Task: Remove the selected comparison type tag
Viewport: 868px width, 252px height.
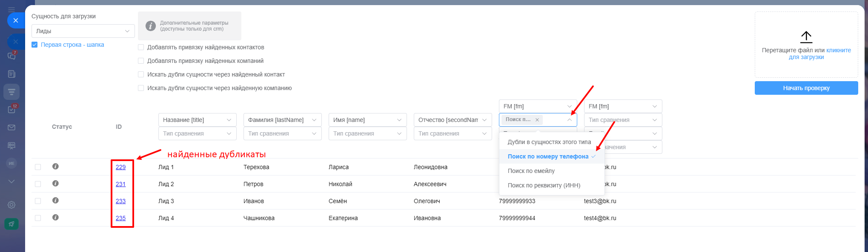Action: point(537,120)
